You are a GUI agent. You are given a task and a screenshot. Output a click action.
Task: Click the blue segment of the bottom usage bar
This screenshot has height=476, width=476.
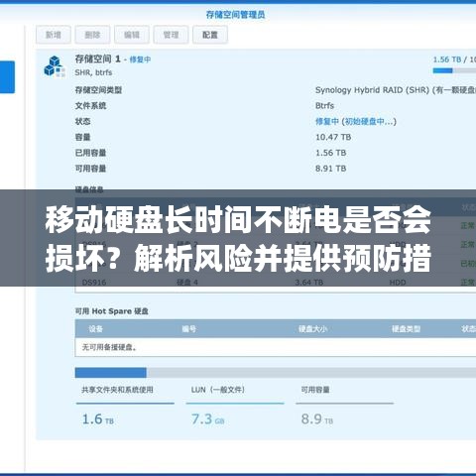tap(111, 373)
